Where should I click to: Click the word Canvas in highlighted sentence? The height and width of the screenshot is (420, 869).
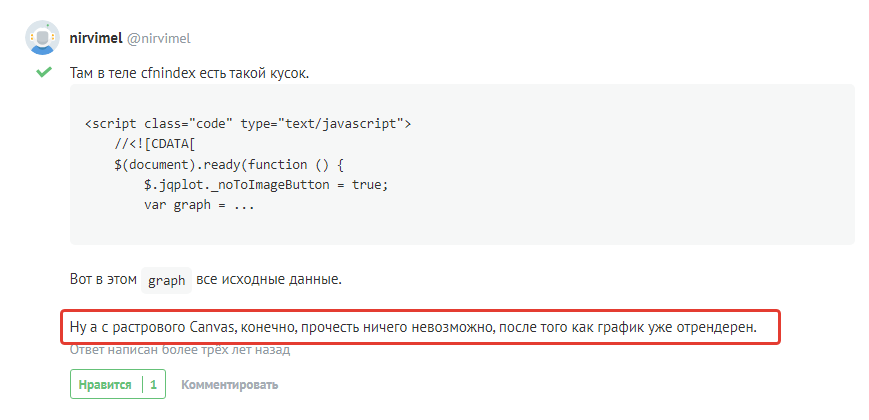click(208, 327)
